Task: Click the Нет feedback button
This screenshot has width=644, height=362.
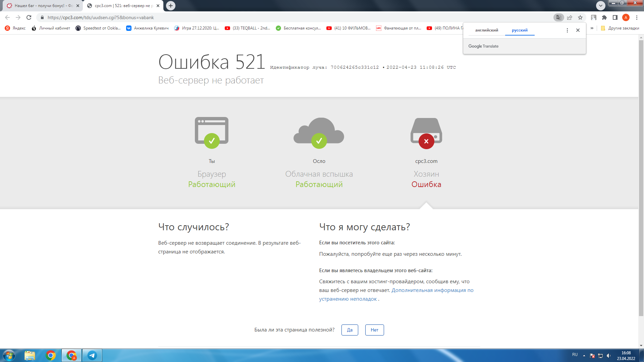Action: click(374, 330)
